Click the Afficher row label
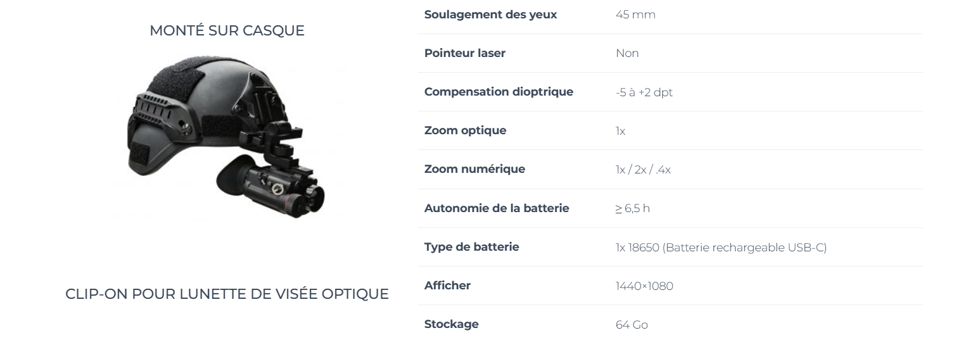Viewport: 980px width, 340px height. click(x=447, y=286)
